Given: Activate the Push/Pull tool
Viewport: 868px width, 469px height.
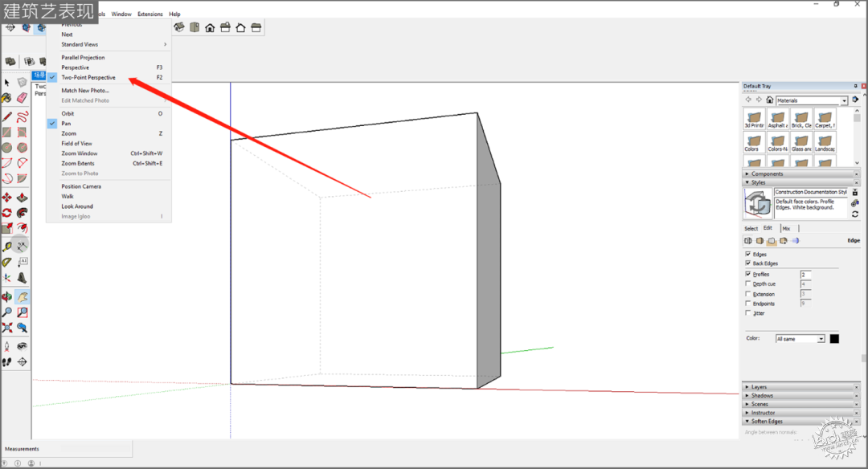Looking at the screenshot, I should 23,198.
